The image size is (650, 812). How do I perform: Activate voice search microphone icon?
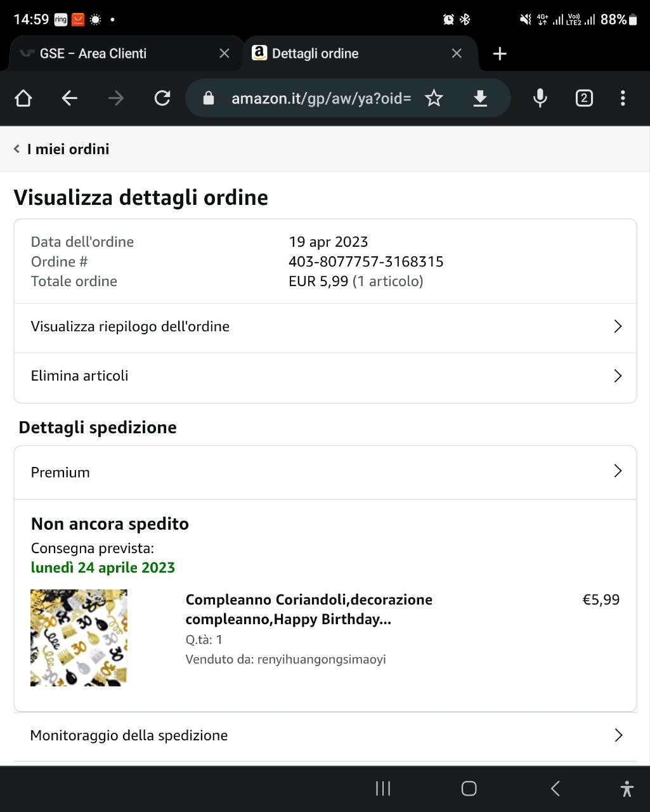540,98
